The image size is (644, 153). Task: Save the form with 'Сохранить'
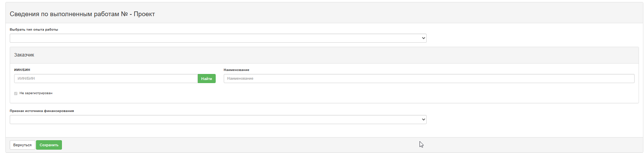point(49,145)
